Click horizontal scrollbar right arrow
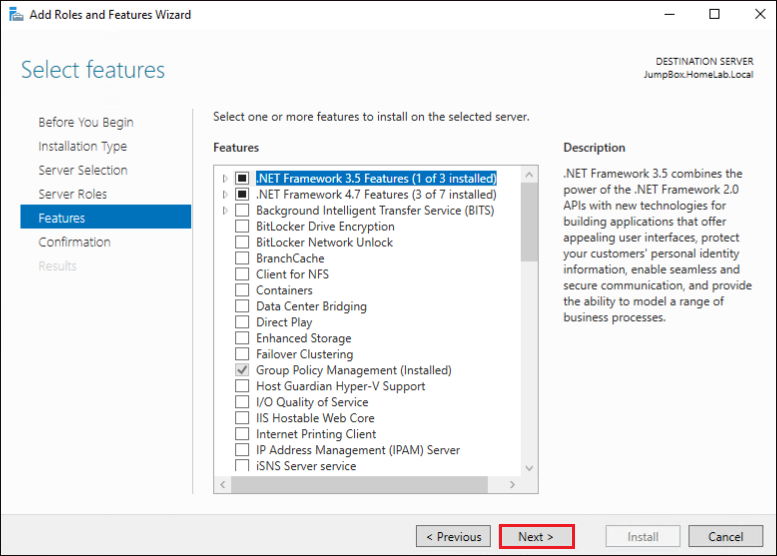 click(512, 485)
